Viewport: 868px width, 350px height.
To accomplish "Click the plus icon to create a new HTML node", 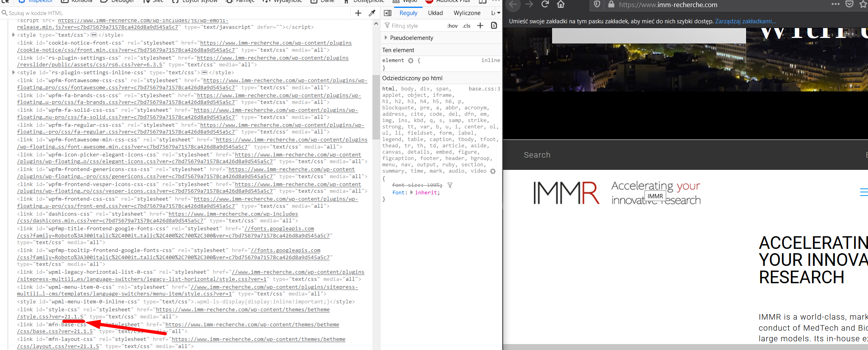I will (358, 13).
